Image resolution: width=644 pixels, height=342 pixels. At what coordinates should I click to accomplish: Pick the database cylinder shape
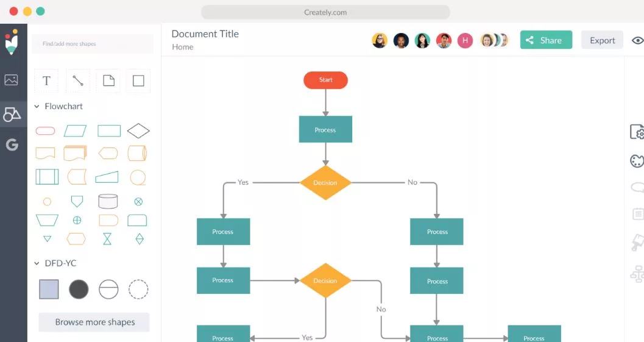point(108,201)
